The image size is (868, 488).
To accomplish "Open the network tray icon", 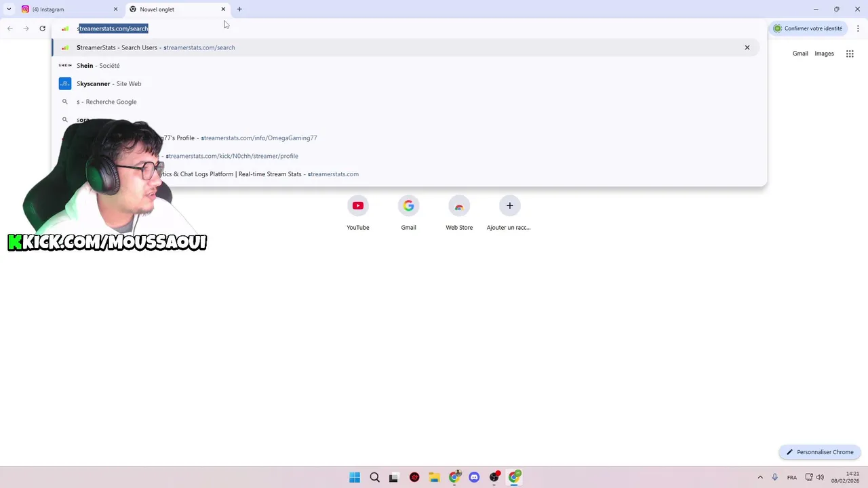I will 809,477.
